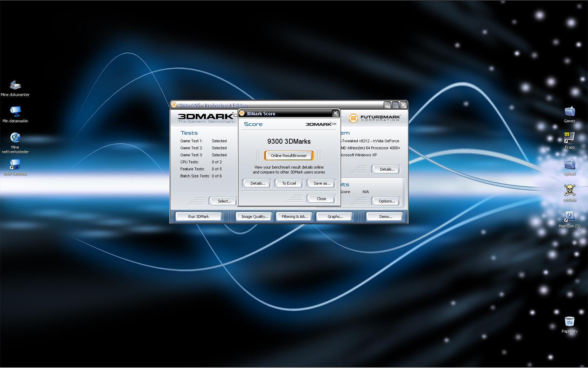The image size is (588, 368).
Task: Export results with To Excel button
Action: click(289, 183)
